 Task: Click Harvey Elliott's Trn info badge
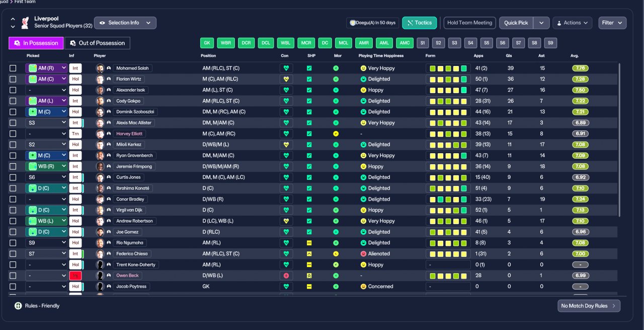coord(75,134)
